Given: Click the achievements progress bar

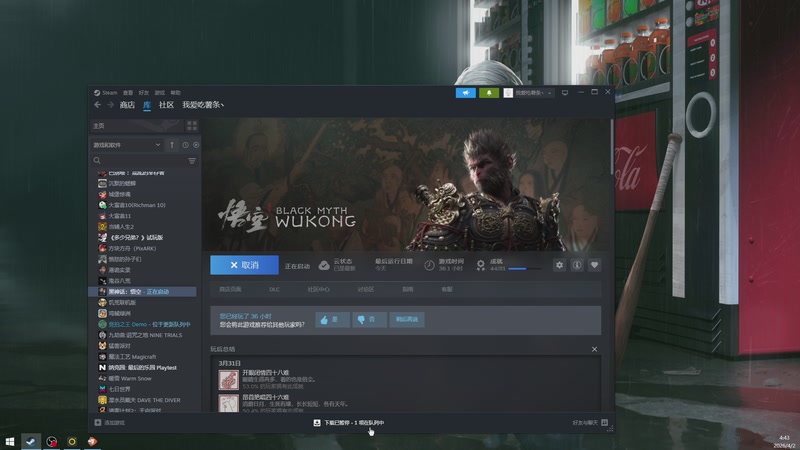Looking at the screenshot, I should tap(524, 268).
